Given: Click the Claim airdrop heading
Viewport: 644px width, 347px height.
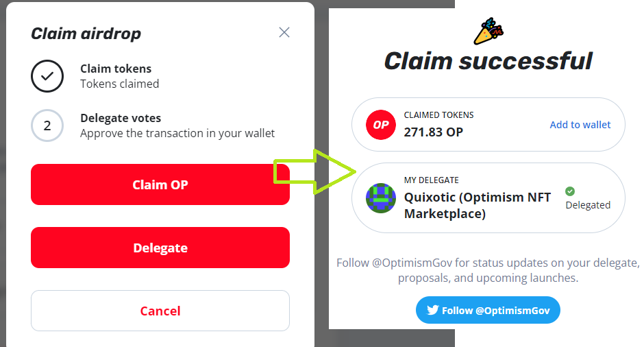Looking at the screenshot, I should coord(86,34).
